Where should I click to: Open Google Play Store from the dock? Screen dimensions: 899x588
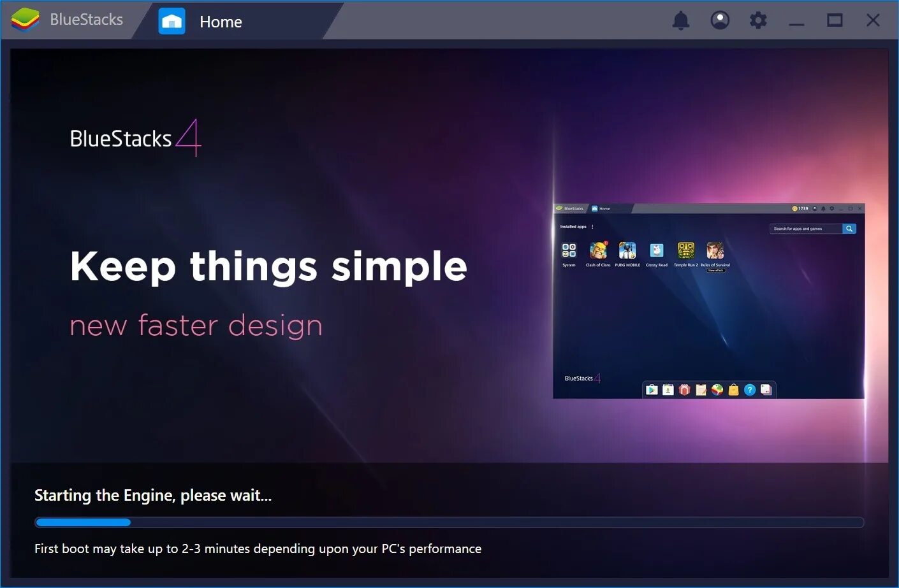[x=652, y=389]
